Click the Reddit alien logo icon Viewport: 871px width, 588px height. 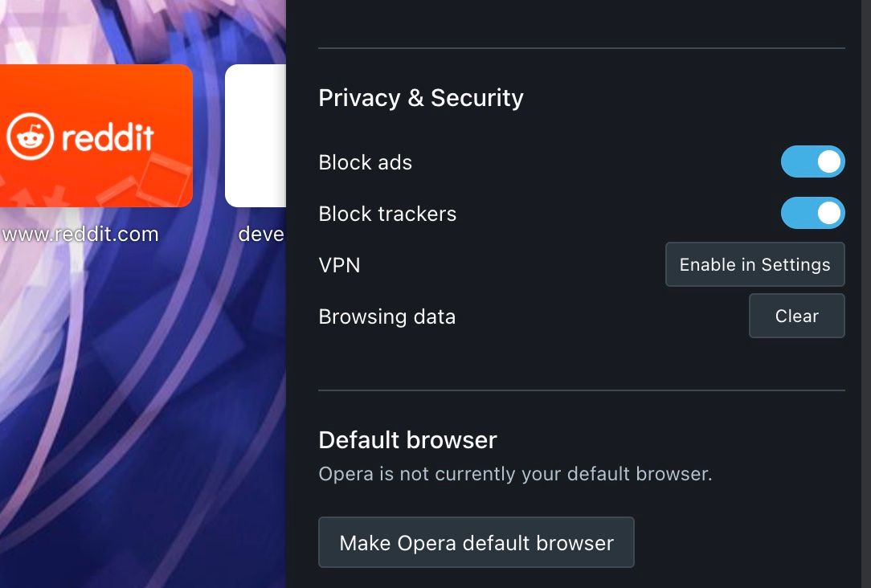31,137
